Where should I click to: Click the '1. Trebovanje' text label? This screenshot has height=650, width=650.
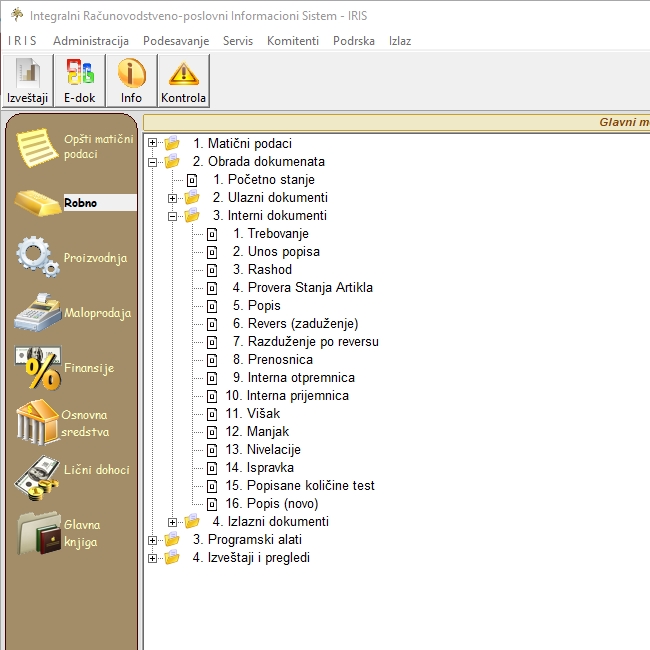point(271,233)
